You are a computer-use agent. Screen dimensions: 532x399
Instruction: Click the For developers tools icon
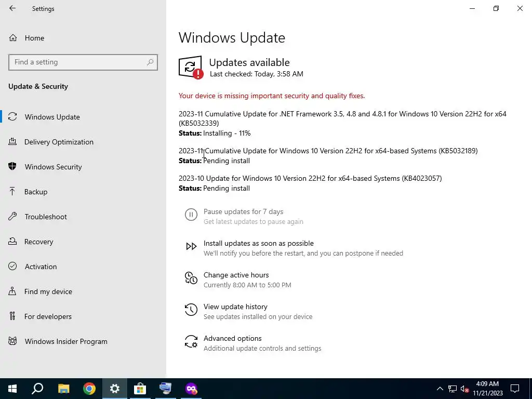click(12, 316)
